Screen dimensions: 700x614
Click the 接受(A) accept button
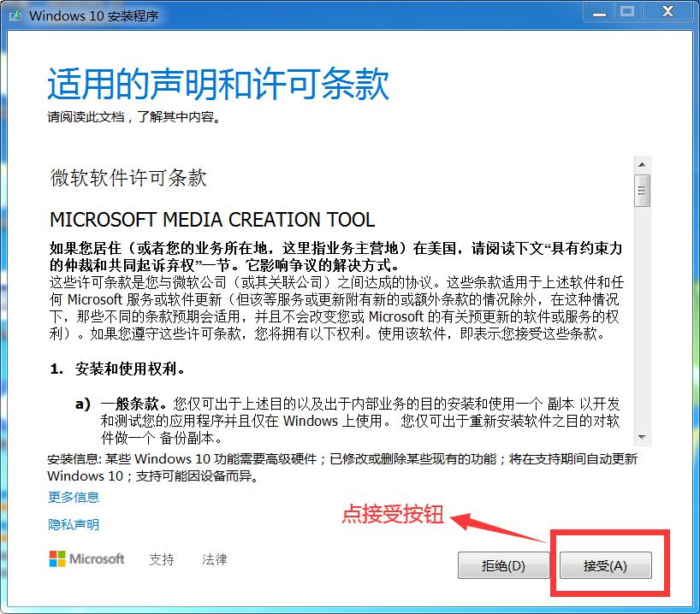pyautogui.click(x=605, y=565)
